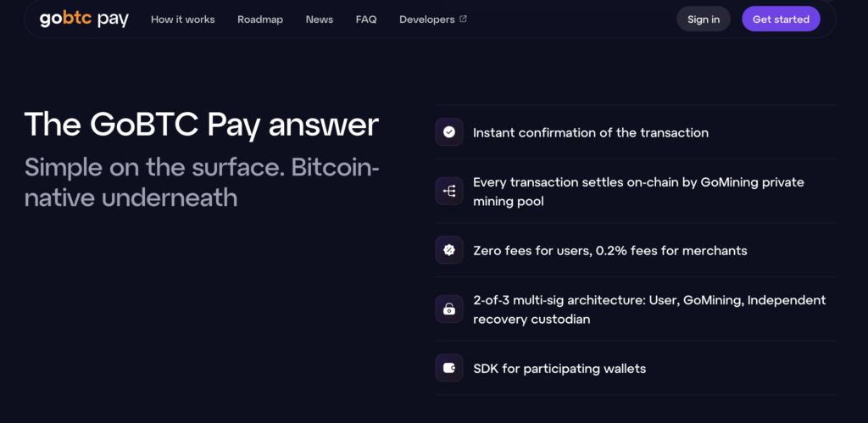Open the FAQ nav item
The height and width of the screenshot is (423, 868).
tap(366, 19)
